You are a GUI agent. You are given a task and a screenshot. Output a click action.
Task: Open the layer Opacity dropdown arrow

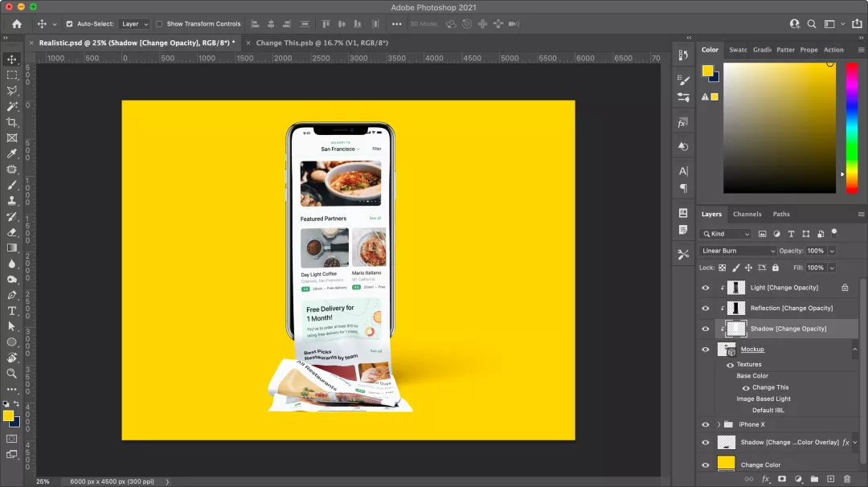[x=831, y=251]
